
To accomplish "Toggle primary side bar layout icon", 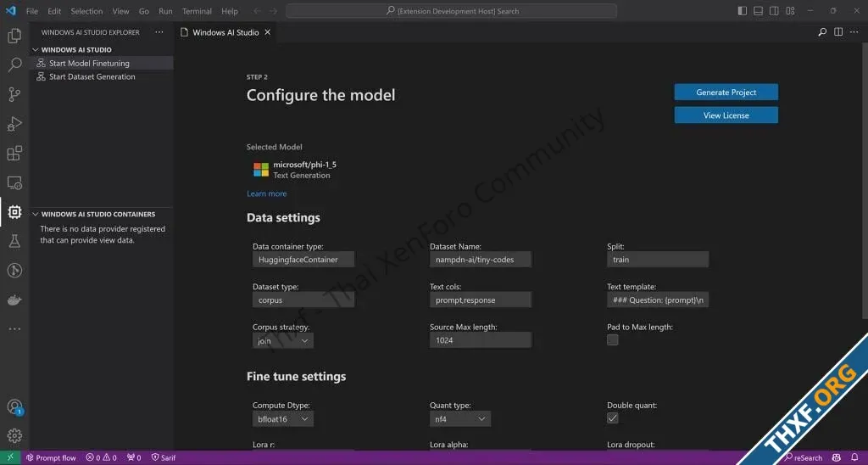I will click(x=743, y=10).
